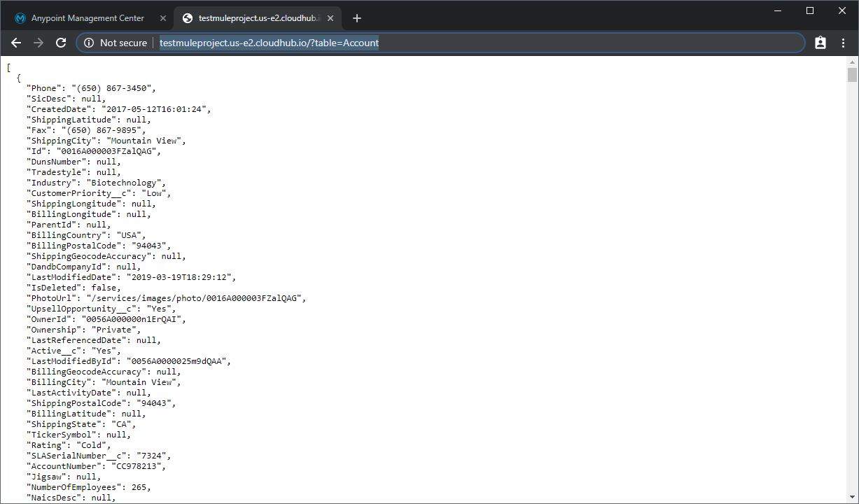Click the "ShippingGeocodeAccuracy" key
The width and height of the screenshot is (859, 504).
point(90,256)
